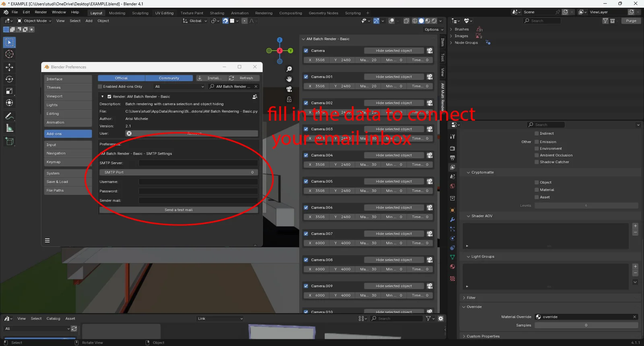
Task: Select the Community add-ons filter button
Action: tap(169, 78)
